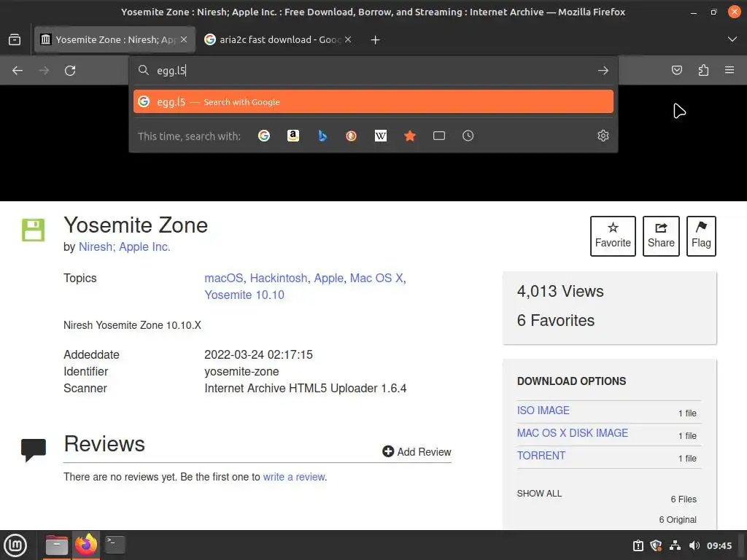Image resolution: width=747 pixels, height=560 pixels.
Task: Click Firefox icon in the taskbar
Action: 86,545
